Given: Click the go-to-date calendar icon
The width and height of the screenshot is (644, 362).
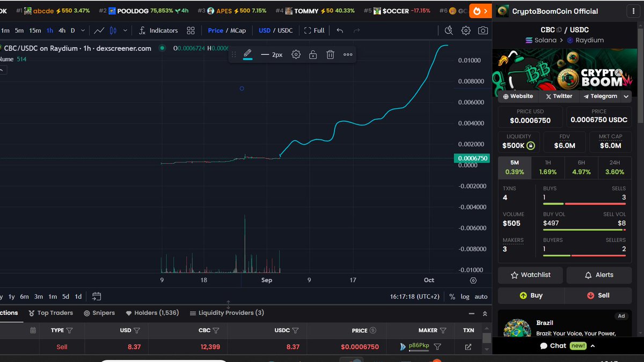Looking at the screenshot, I should [x=97, y=296].
